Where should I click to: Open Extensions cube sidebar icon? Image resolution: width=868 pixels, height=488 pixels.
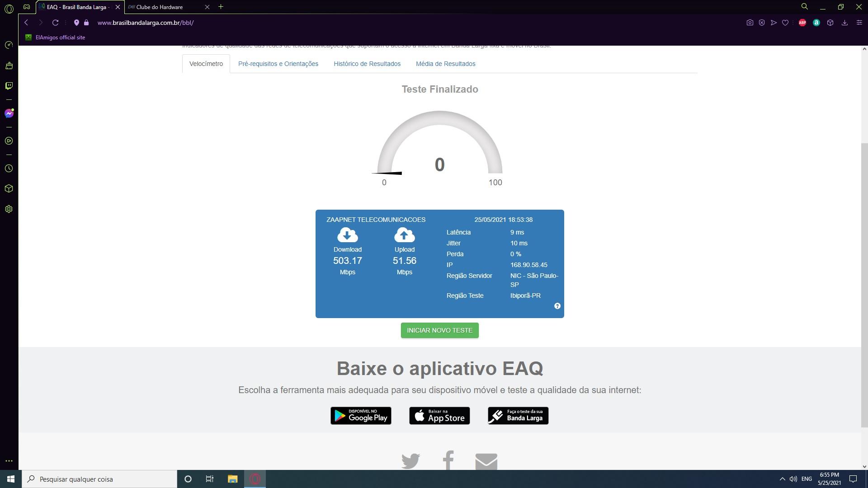click(9, 189)
